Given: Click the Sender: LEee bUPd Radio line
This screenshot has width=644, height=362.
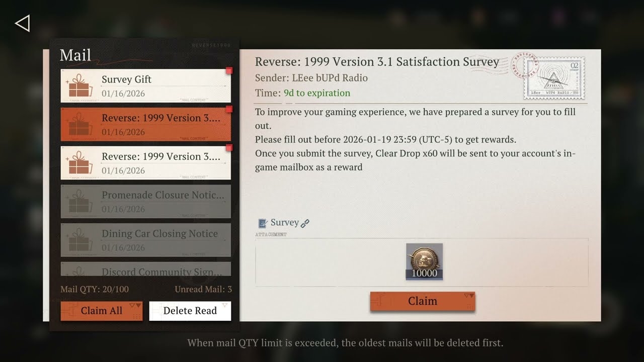Looking at the screenshot, I should click(311, 78).
